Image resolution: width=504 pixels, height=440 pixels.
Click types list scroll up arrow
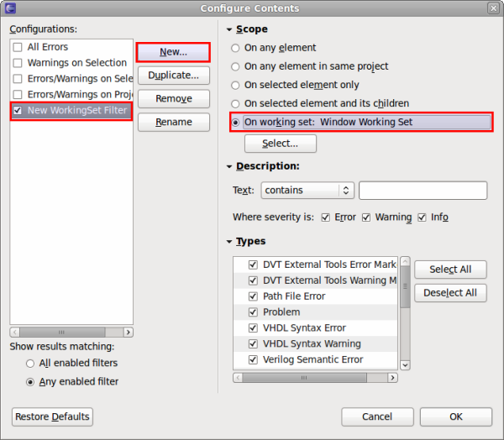point(405,261)
